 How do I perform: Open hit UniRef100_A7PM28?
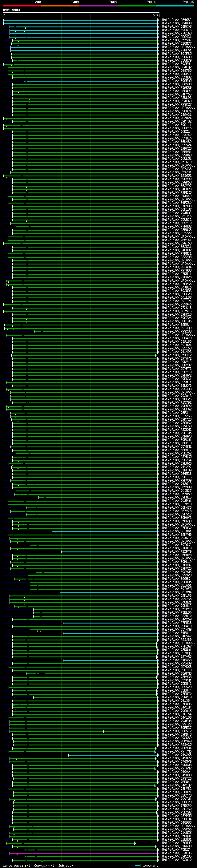(177, 623)
